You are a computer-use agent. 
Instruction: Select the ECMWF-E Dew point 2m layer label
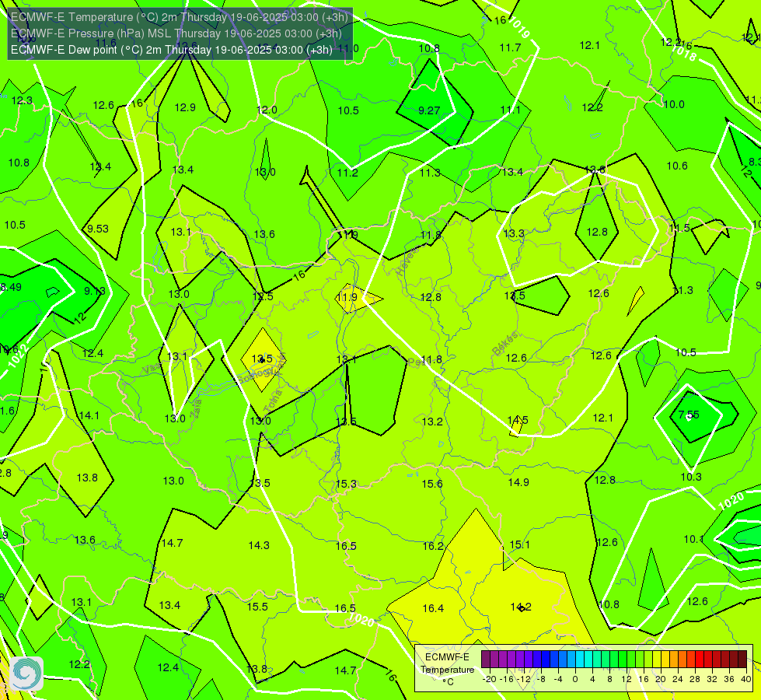click(x=171, y=50)
